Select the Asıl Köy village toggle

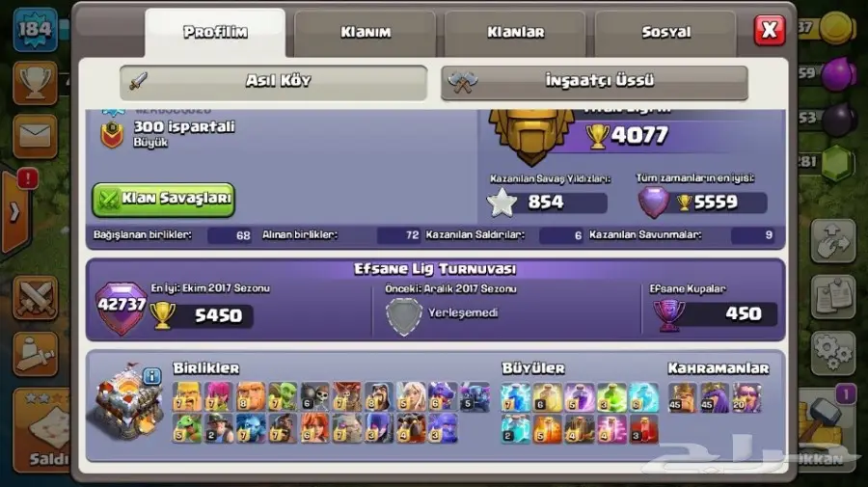274,82
